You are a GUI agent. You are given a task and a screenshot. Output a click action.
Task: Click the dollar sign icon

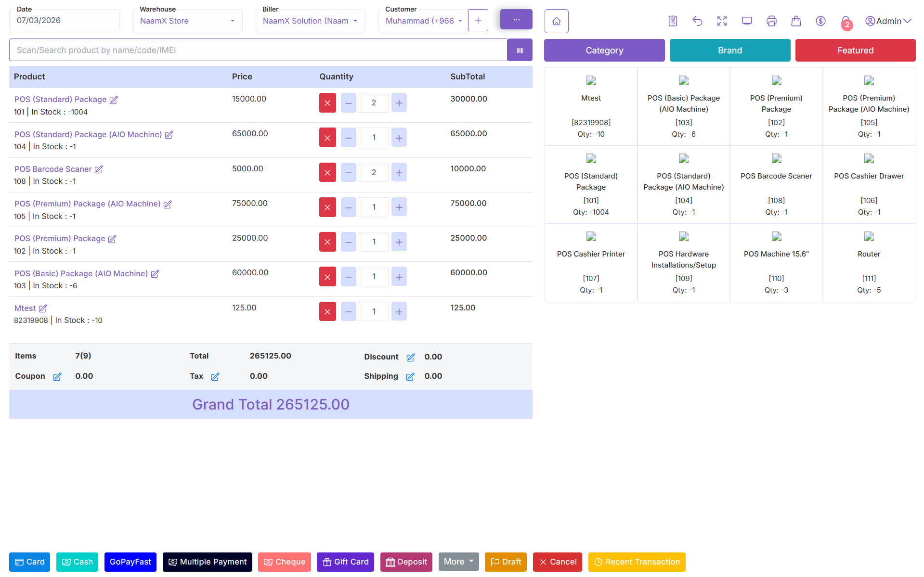820,21
